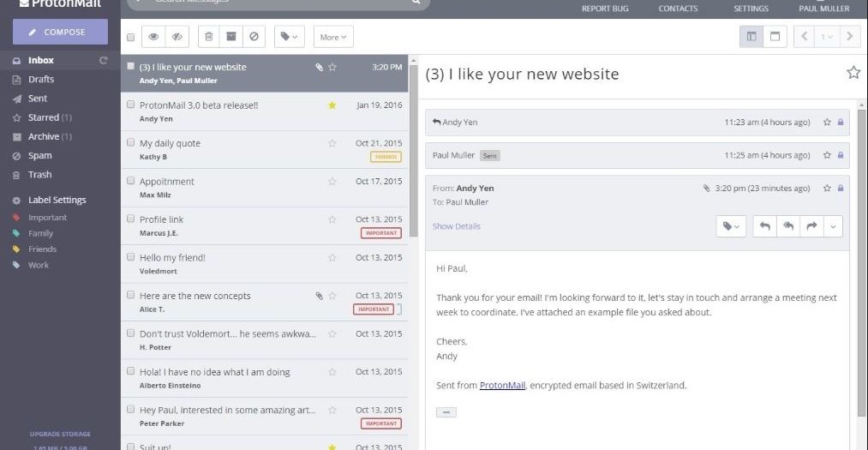Forward the open message
Image resolution: width=868 pixels, height=450 pixels.
[x=811, y=226]
